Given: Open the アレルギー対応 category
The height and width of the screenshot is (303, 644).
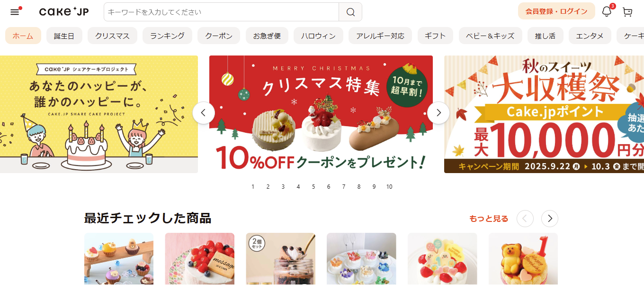Looking at the screenshot, I should pyautogui.click(x=380, y=36).
